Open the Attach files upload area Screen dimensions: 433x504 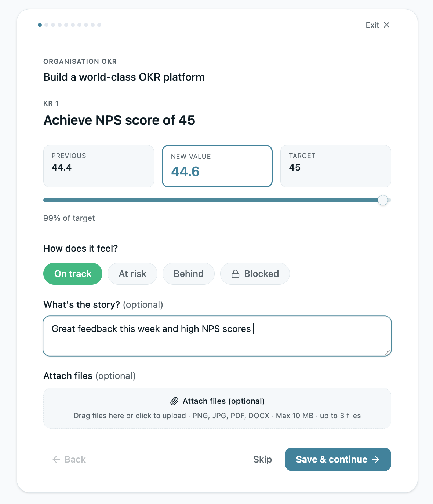217,408
